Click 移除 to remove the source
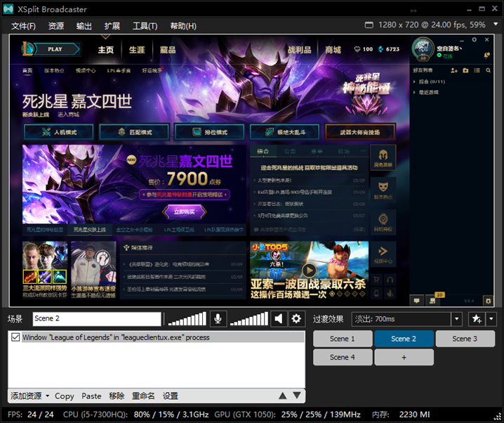The width and height of the screenshot is (504, 423). click(x=117, y=396)
